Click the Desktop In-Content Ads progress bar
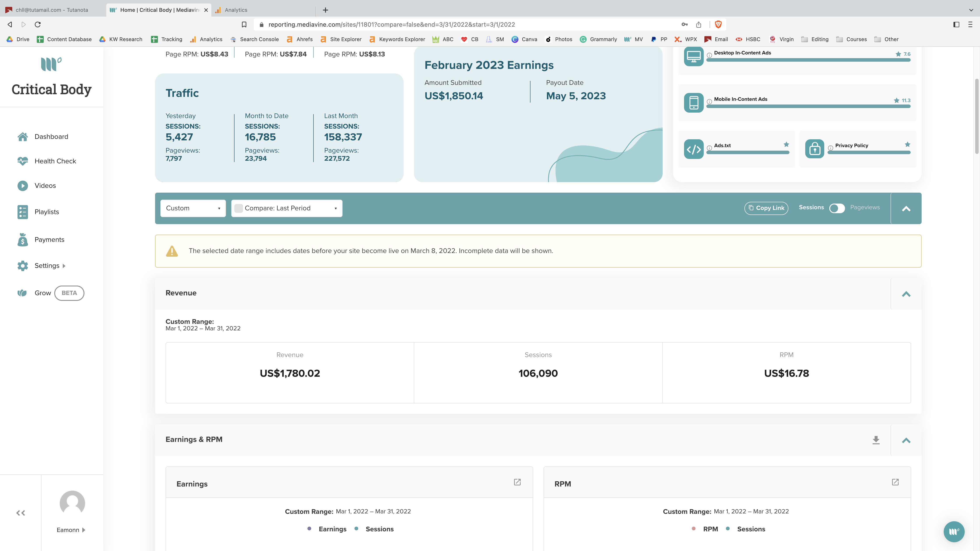 tap(808, 60)
